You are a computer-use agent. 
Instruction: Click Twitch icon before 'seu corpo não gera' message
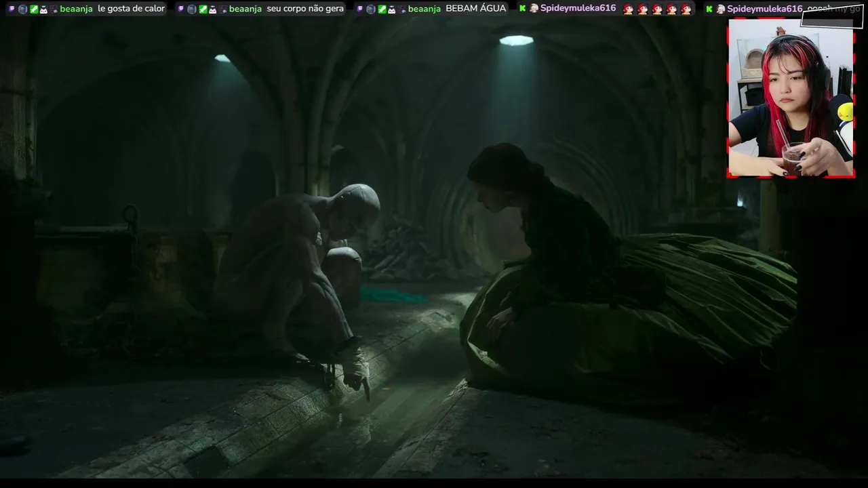181,9
